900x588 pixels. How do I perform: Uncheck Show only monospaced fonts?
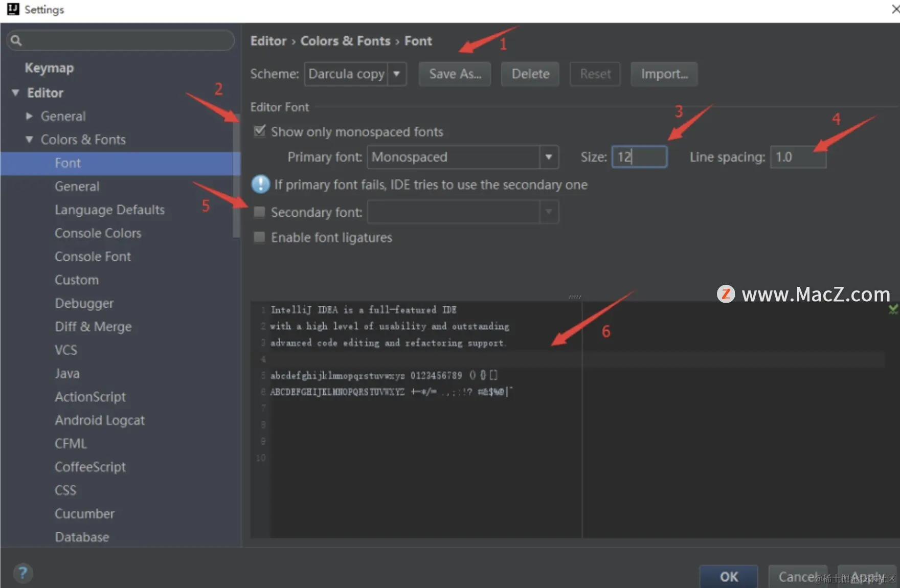(x=260, y=131)
